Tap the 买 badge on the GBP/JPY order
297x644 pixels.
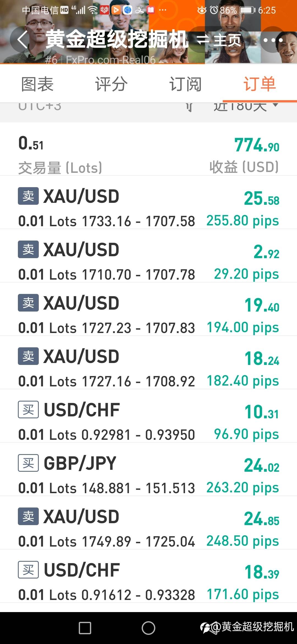point(28,463)
